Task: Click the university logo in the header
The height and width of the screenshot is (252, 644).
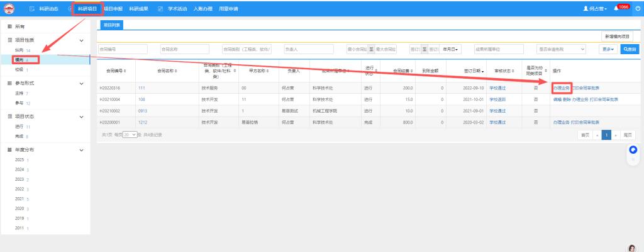Action: [10, 8]
